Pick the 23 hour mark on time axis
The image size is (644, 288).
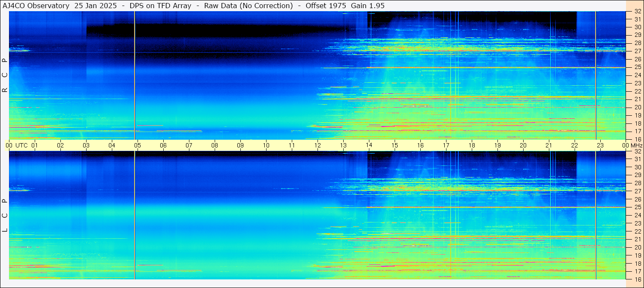(600, 145)
